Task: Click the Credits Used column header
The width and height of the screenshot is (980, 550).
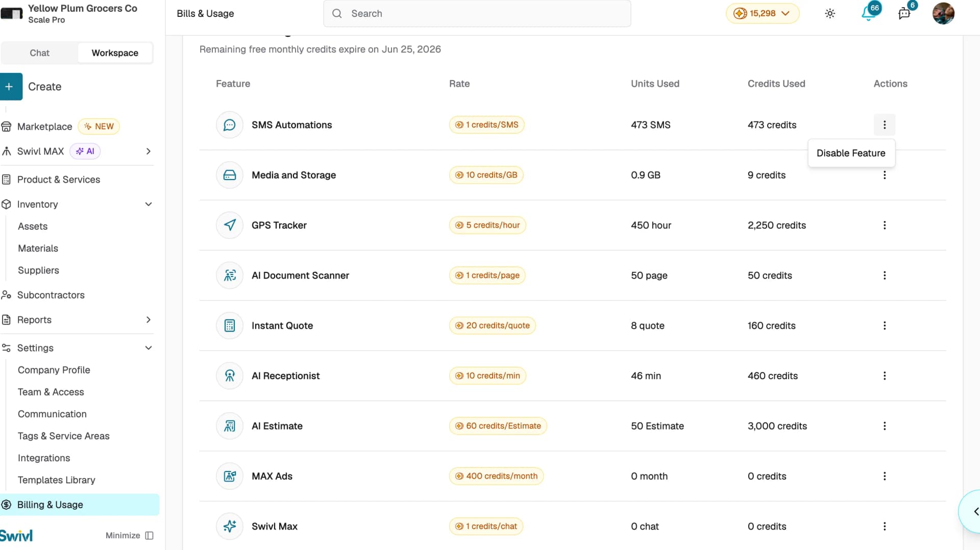Action: (776, 84)
